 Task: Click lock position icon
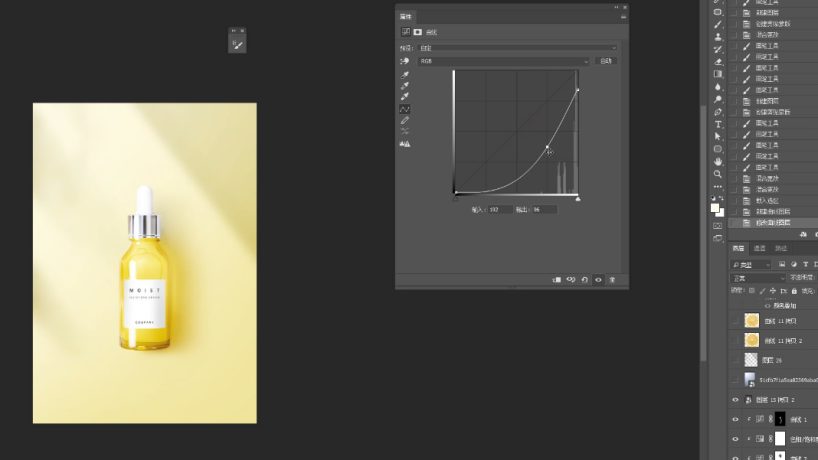click(x=773, y=291)
